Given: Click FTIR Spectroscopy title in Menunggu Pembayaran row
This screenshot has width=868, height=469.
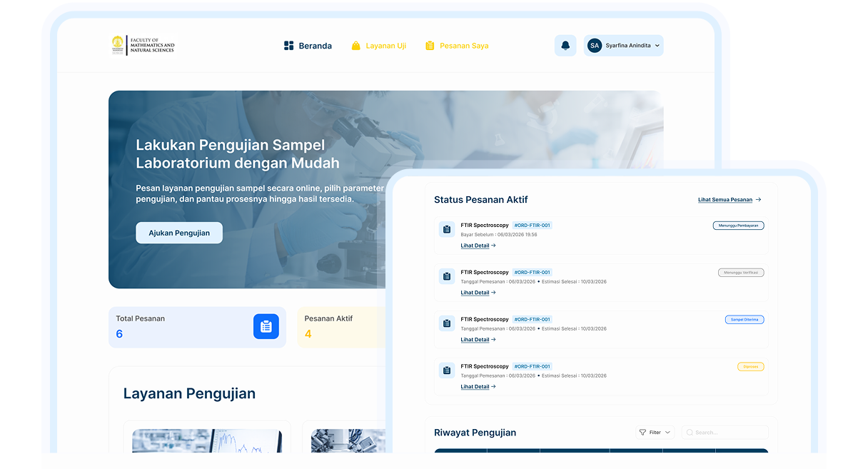Looking at the screenshot, I should pos(485,226).
